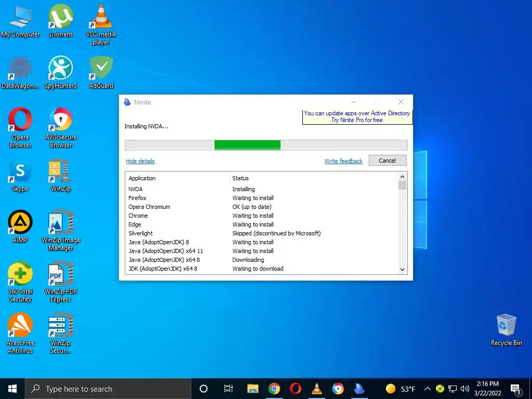
Task: Click the Skipped (discontinued by Microsoft) status
Action: click(x=276, y=233)
